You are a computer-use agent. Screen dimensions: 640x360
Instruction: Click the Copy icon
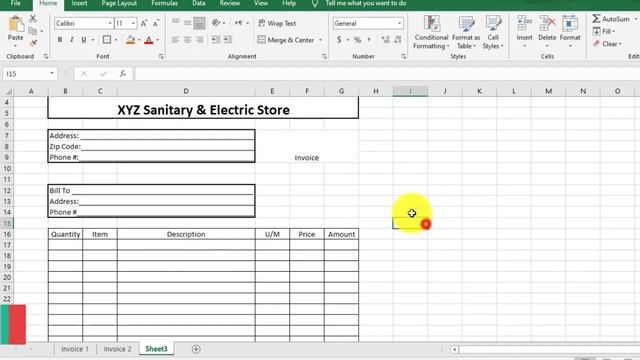[x=33, y=31]
